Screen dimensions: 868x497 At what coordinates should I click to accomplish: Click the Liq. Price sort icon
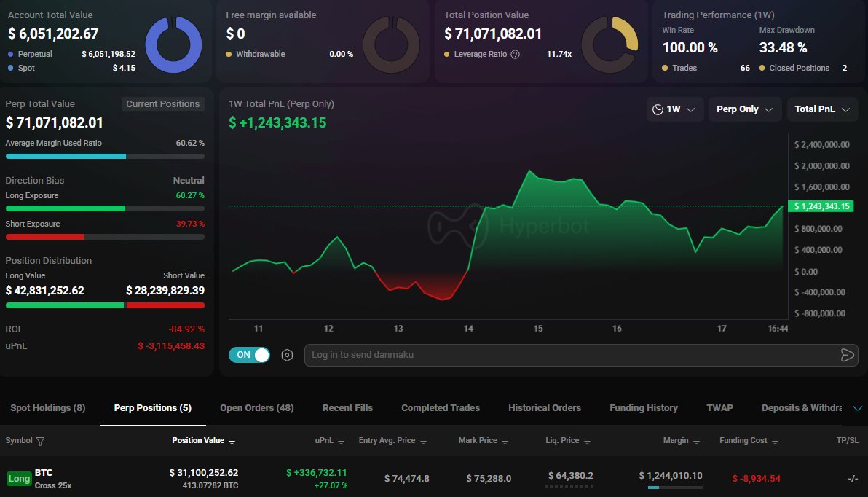pos(587,441)
